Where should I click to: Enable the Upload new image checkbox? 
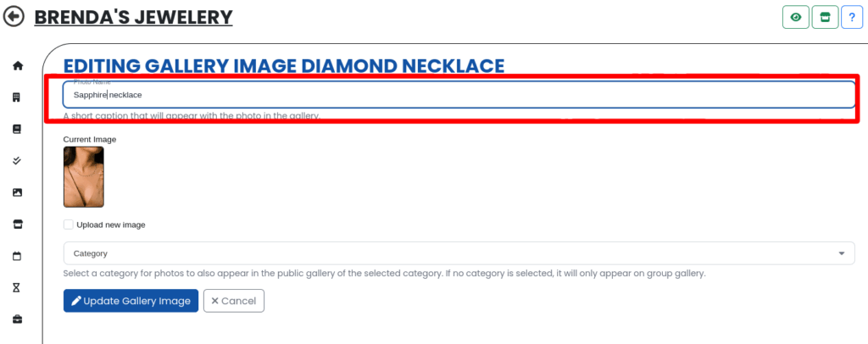pyautogui.click(x=69, y=225)
